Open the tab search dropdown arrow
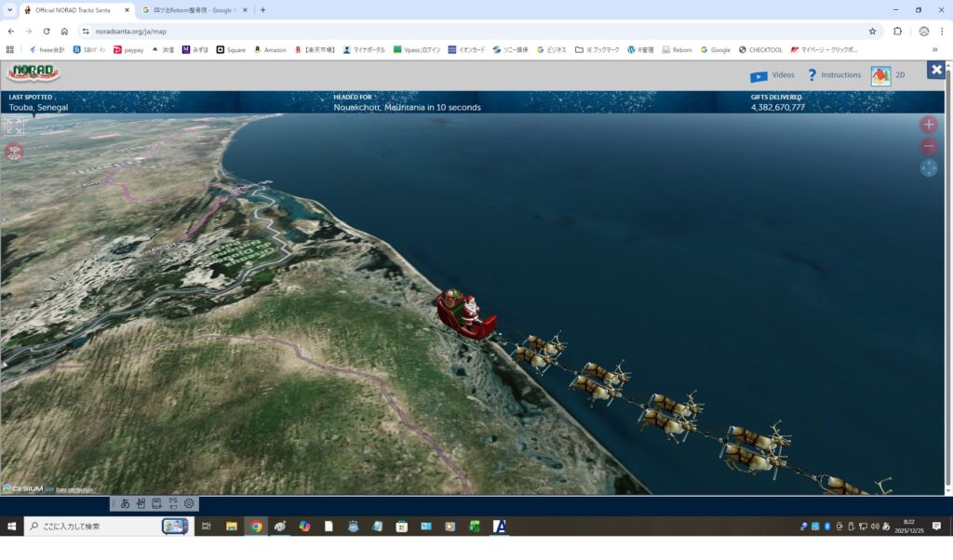This screenshot has height=560, width=953. click(9, 10)
